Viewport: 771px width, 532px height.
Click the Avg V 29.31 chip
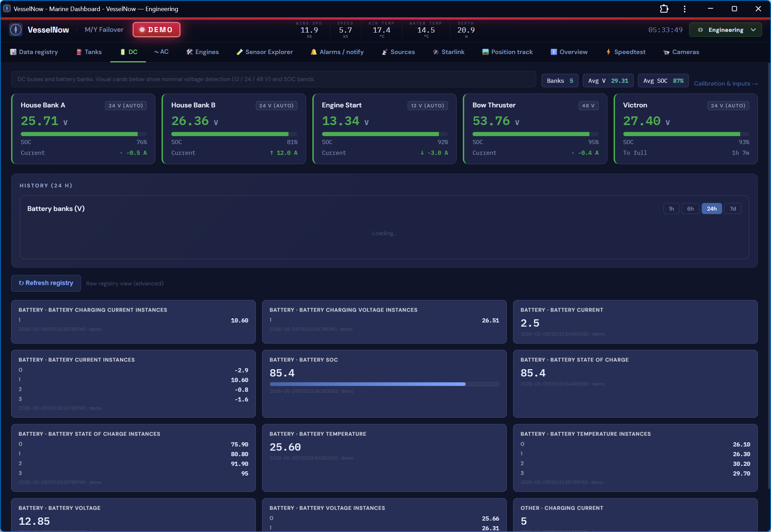(x=608, y=81)
